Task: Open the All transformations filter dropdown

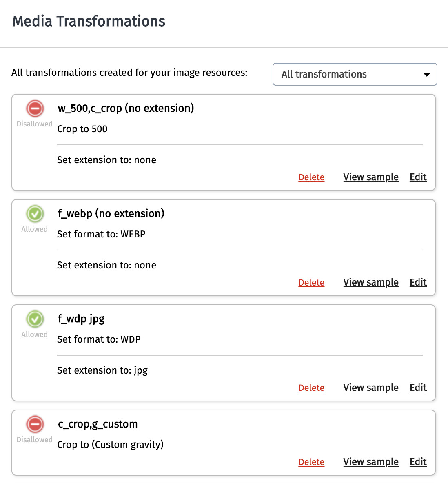Action: 355,74
